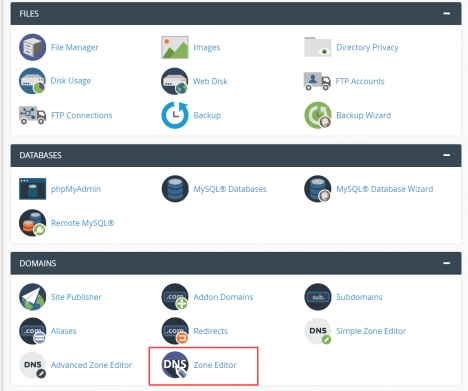Open Directory Privacy folder icon
Image resolution: width=468 pixels, height=391 pixels.
(318, 47)
